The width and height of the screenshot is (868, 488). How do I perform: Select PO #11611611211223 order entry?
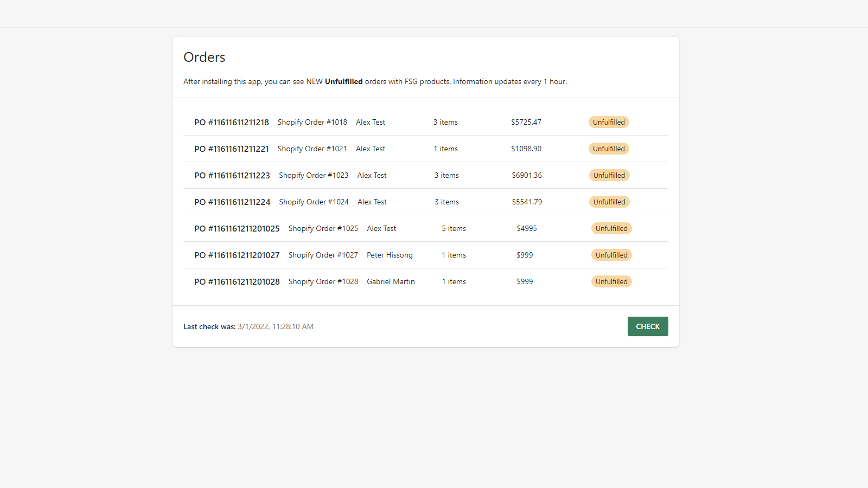click(x=232, y=176)
